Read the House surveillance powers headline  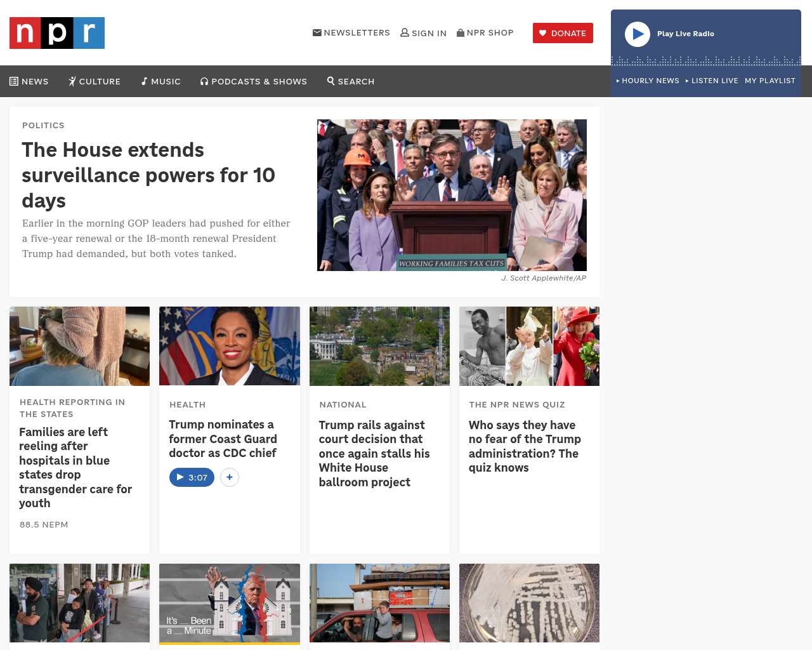[x=148, y=175]
